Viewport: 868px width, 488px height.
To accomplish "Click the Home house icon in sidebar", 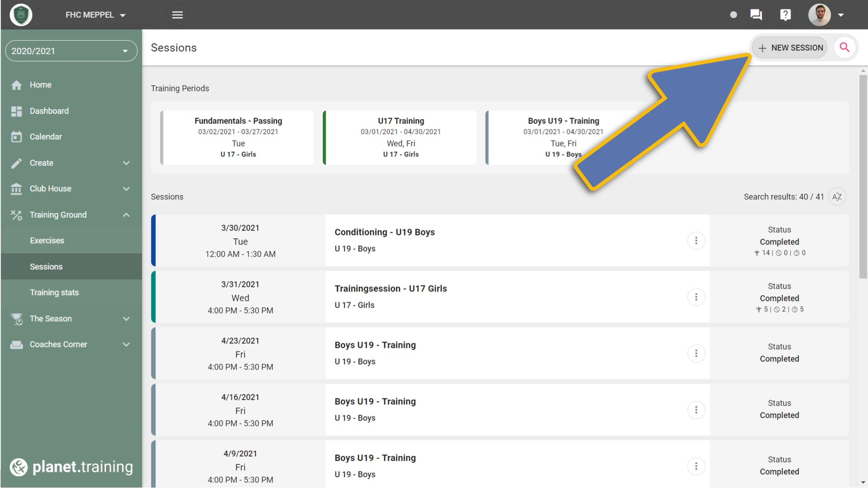I will (16, 85).
